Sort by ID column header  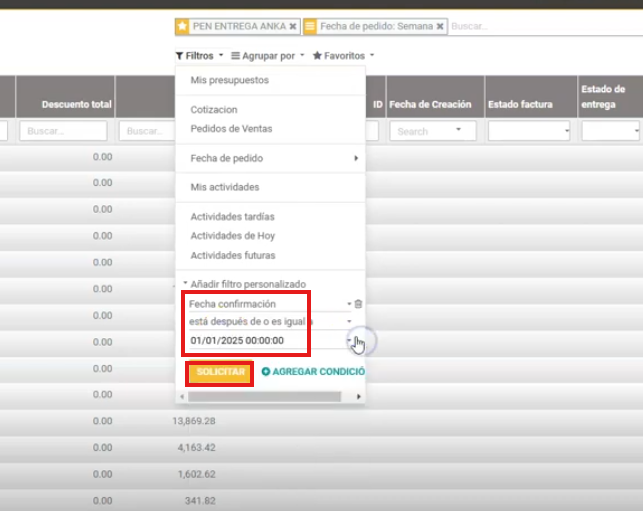(378, 105)
